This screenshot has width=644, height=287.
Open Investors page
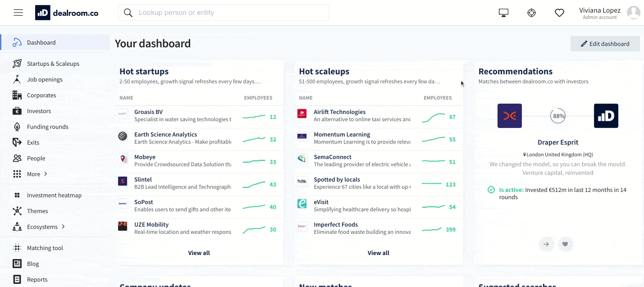[39, 111]
